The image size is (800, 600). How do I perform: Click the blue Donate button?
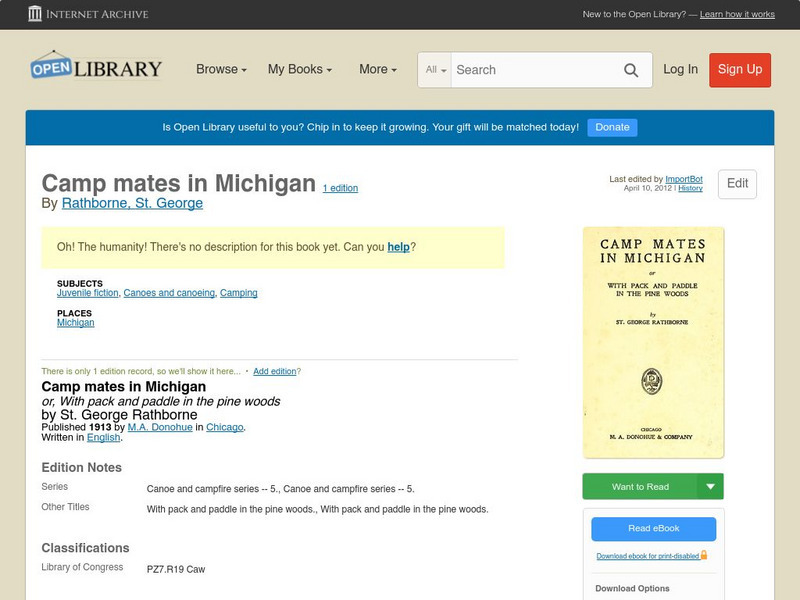coord(611,127)
